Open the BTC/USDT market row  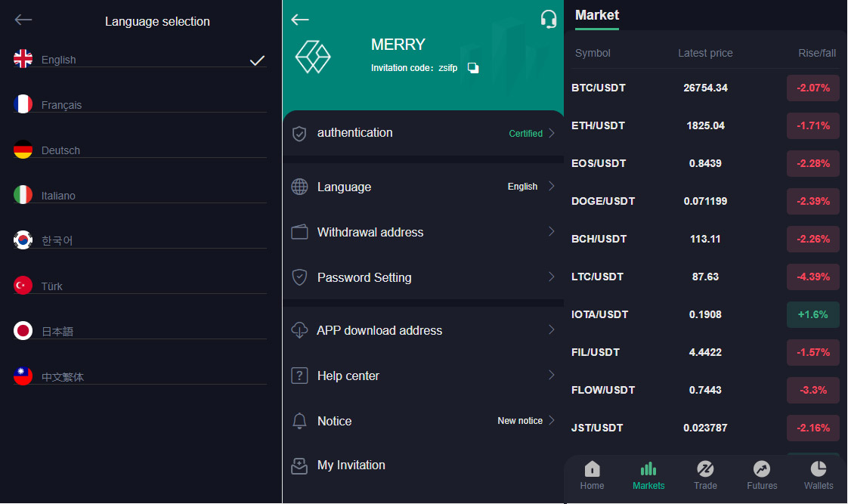click(704, 88)
